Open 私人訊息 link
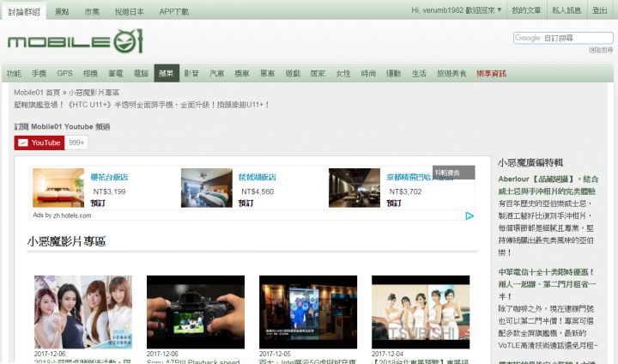 click(566, 10)
